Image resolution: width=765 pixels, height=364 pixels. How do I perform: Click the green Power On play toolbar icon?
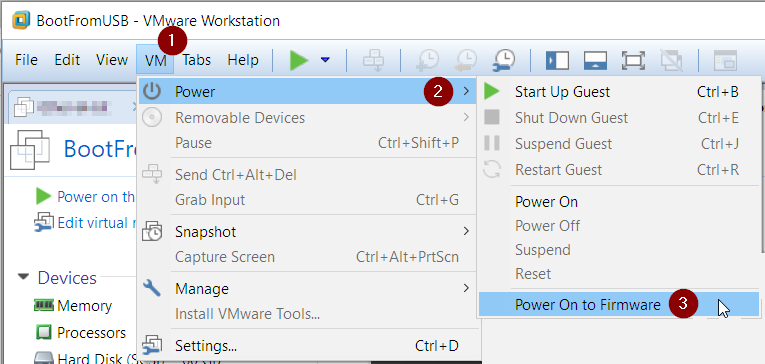(299, 60)
